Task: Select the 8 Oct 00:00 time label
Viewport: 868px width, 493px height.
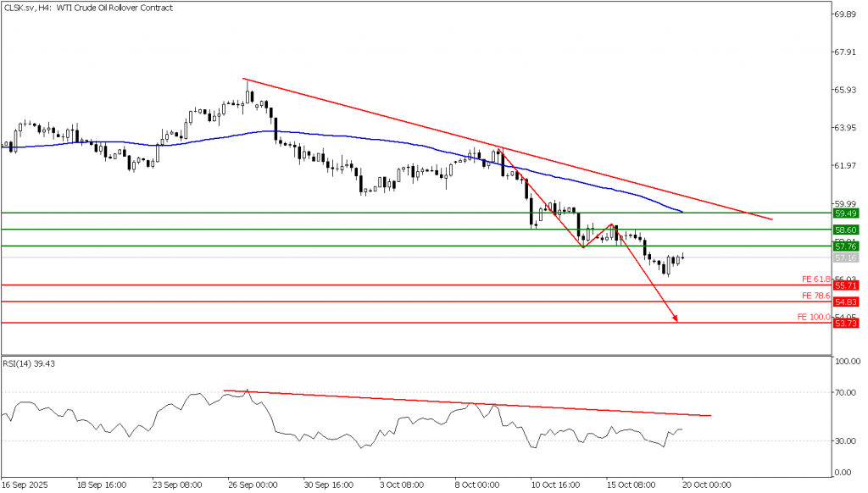Action: (476, 485)
